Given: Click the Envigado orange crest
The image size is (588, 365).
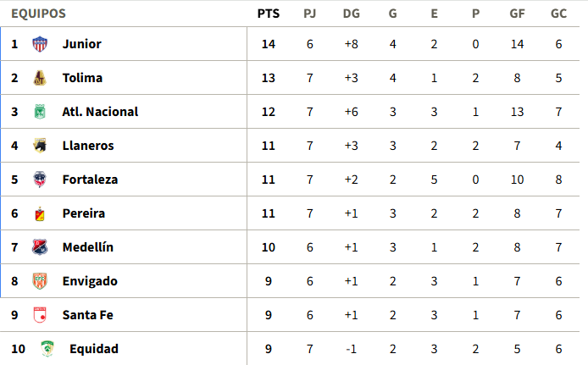Looking at the screenshot, I should pos(40,281).
